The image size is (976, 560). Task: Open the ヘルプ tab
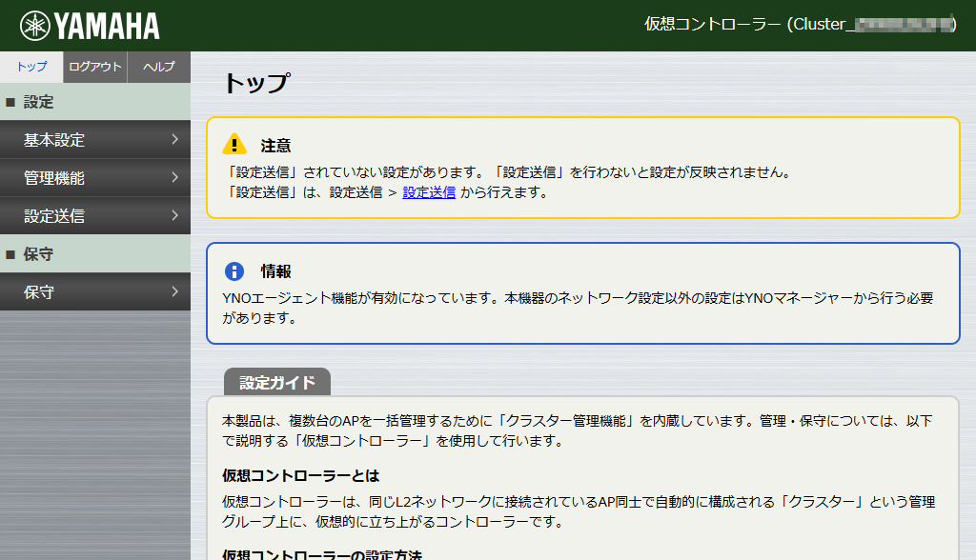click(x=159, y=67)
